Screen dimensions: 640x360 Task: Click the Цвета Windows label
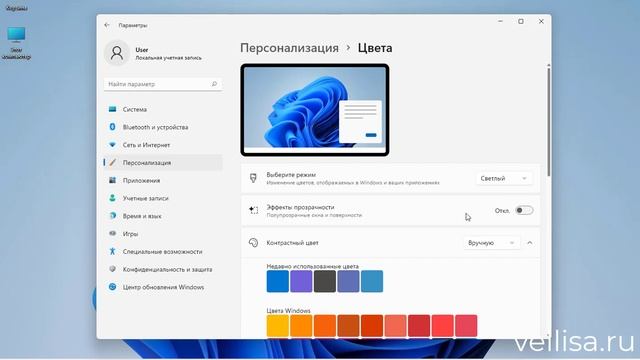289,311
